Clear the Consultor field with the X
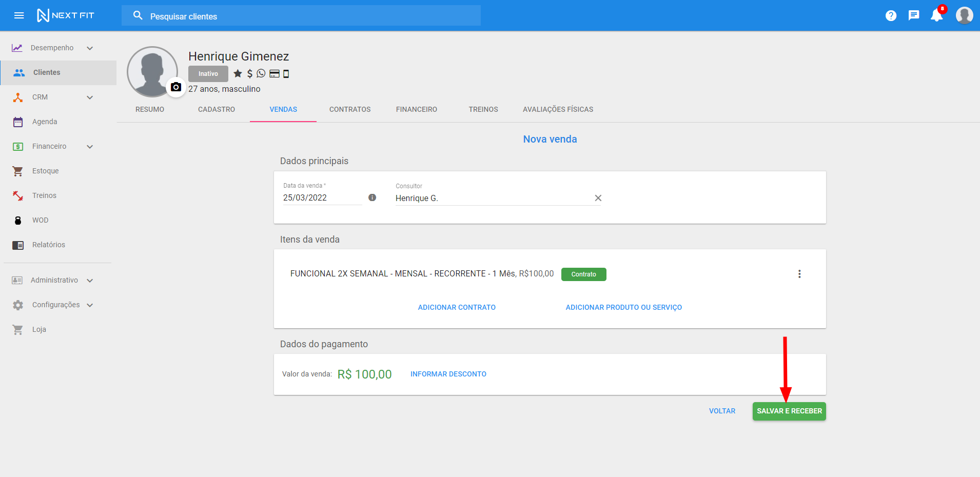Screen dimensions: 980x477 pyautogui.click(x=598, y=198)
